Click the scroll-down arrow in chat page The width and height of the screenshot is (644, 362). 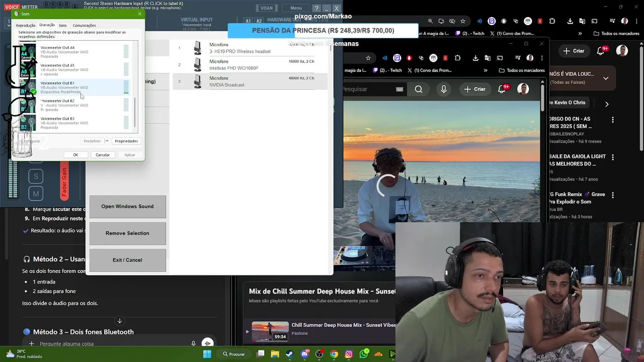tap(120, 320)
